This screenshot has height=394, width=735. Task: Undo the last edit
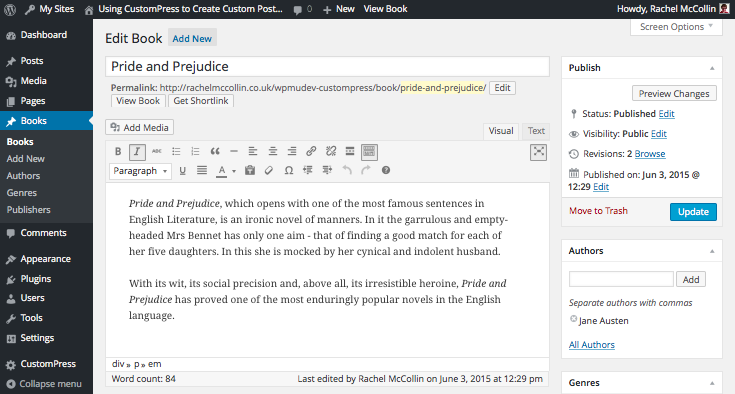(x=347, y=171)
